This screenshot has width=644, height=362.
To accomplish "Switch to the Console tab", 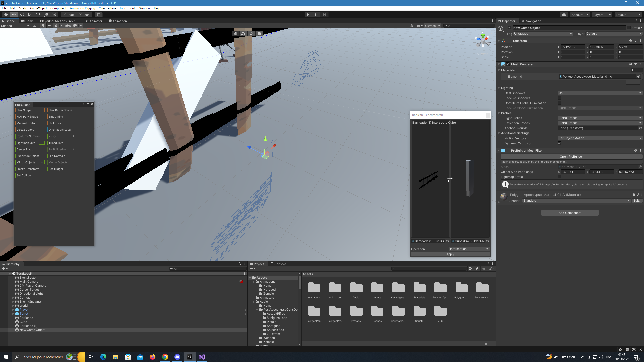I will [x=280, y=264].
